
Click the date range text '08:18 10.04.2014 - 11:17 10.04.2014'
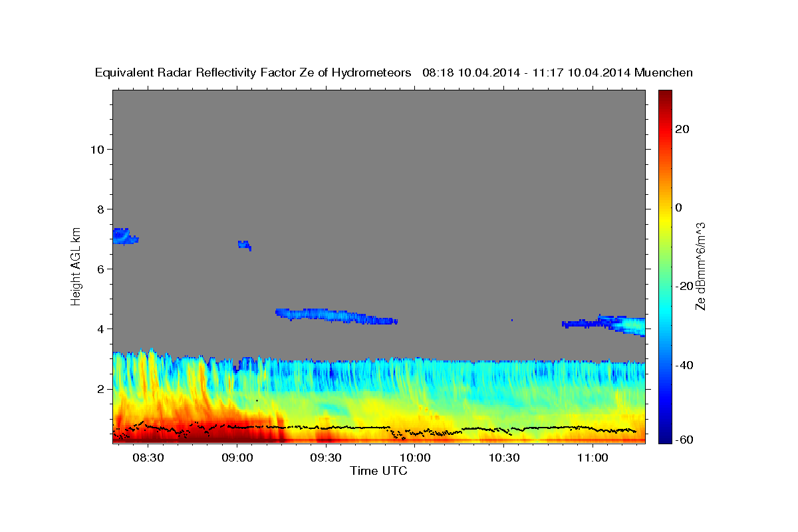[527, 73]
